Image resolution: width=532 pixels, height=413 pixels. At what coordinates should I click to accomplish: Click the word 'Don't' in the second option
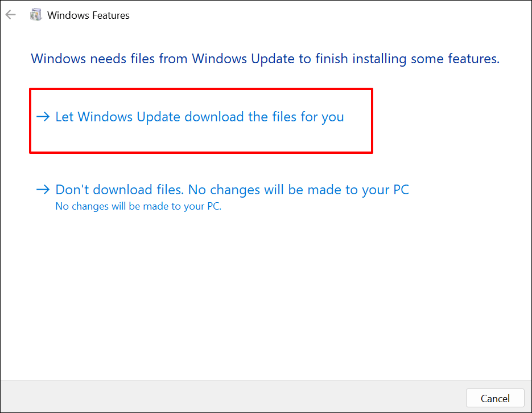tap(72, 189)
